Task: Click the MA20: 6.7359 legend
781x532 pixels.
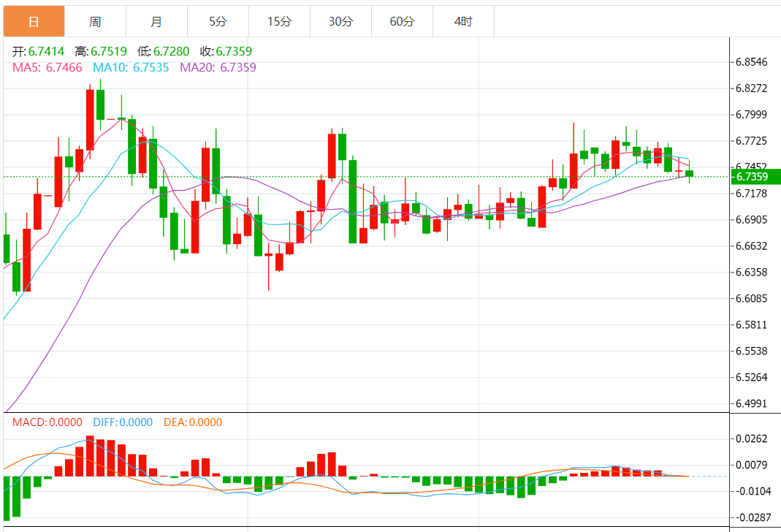Action: click(x=218, y=67)
